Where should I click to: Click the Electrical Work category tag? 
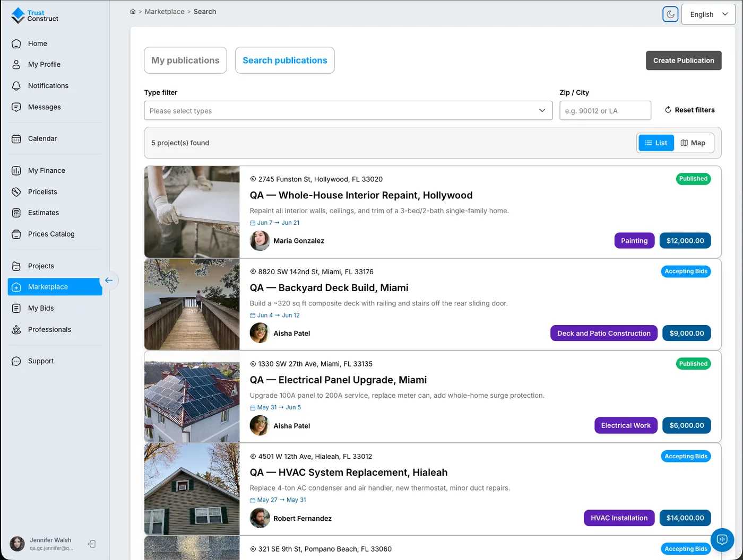click(626, 425)
